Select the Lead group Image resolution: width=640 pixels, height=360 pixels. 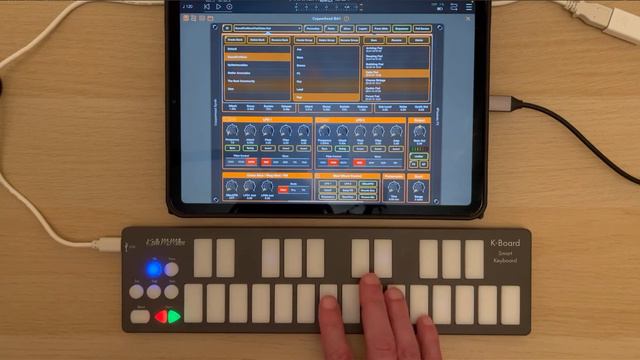point(326,89)
